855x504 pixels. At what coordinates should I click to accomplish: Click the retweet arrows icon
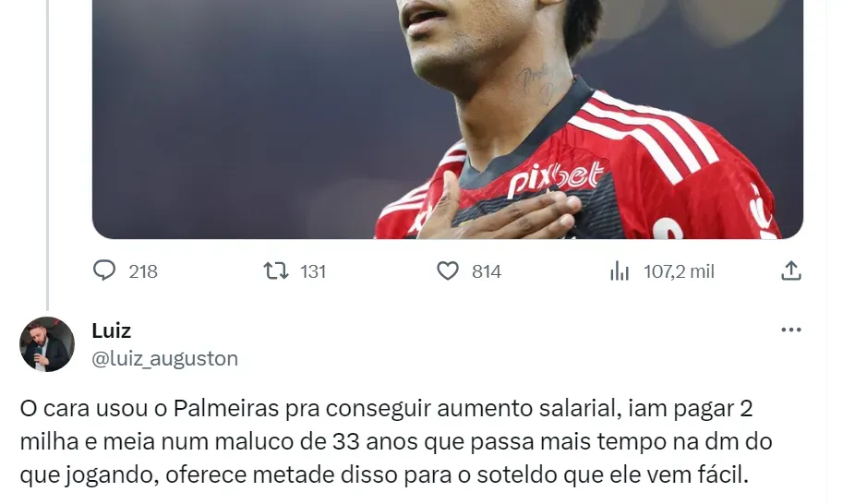point(276,270)
